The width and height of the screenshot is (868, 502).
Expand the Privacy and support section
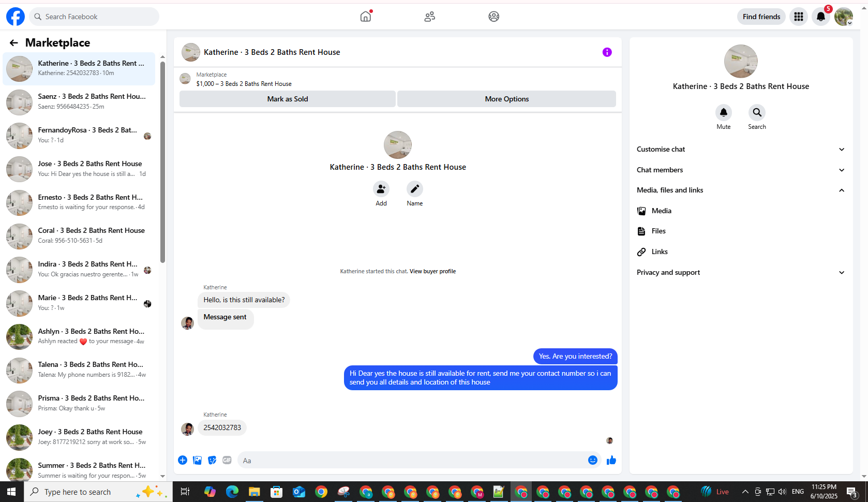tap(741, 273)
